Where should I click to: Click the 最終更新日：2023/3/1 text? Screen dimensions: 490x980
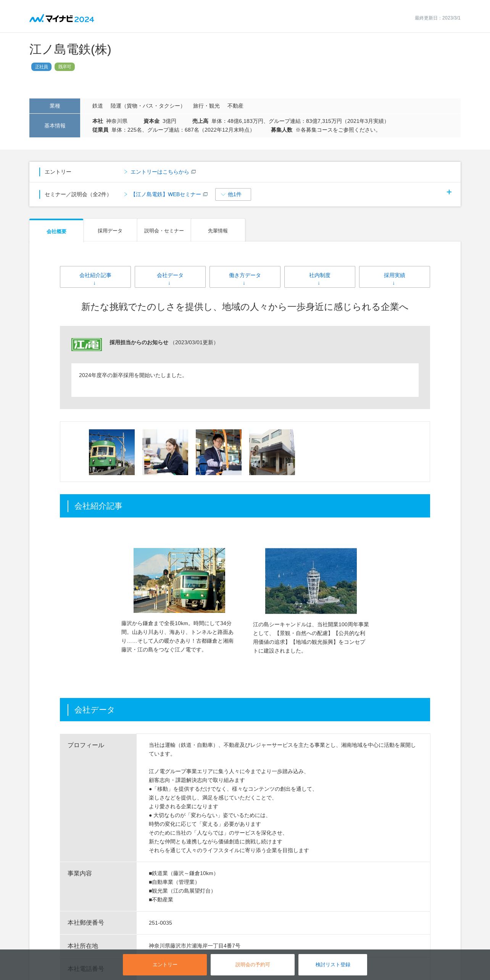(438, 18)
